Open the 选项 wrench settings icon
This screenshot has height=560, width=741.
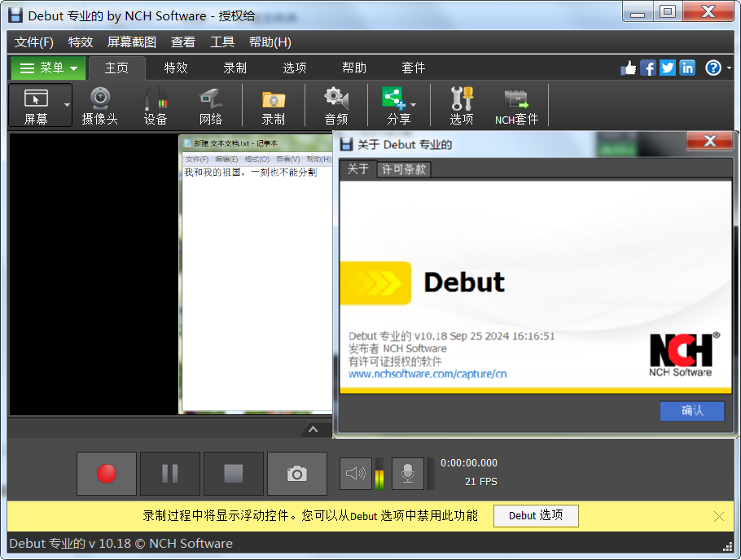461,104
